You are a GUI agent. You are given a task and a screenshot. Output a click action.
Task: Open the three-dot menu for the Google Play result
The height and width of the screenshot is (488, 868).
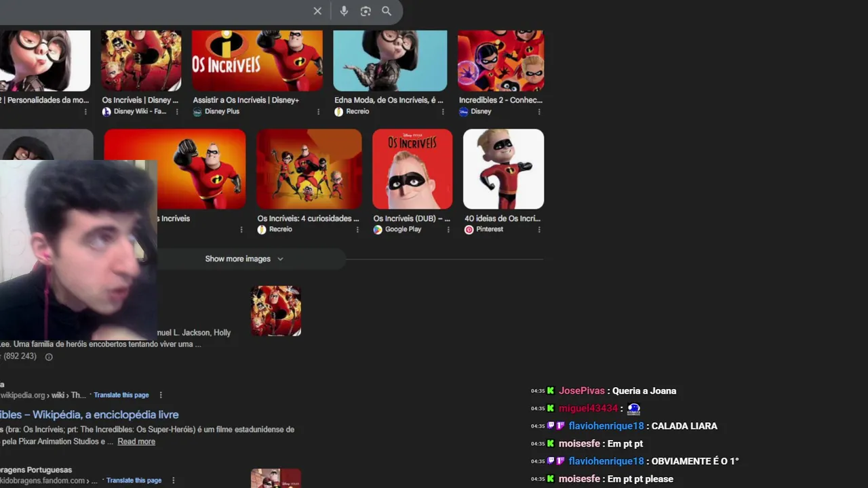point(448,230)
